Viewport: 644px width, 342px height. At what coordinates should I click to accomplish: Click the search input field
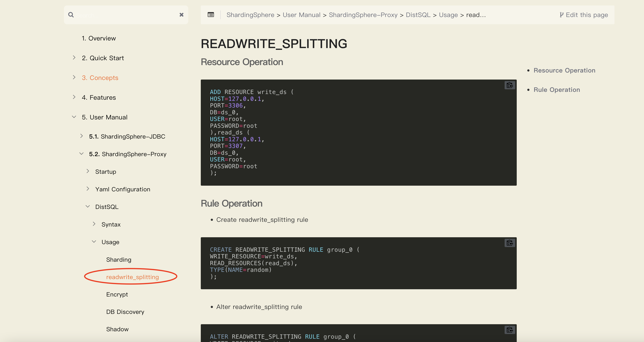click(120, 15)
